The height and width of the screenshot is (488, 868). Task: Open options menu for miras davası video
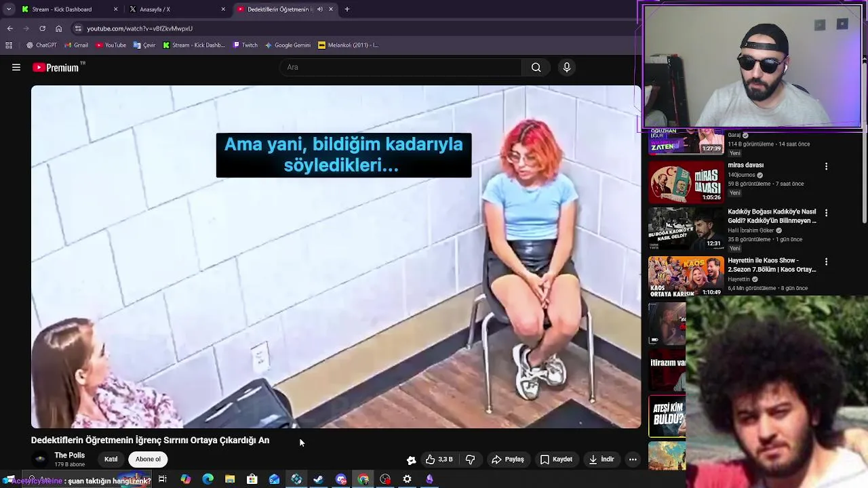[826, 166]
